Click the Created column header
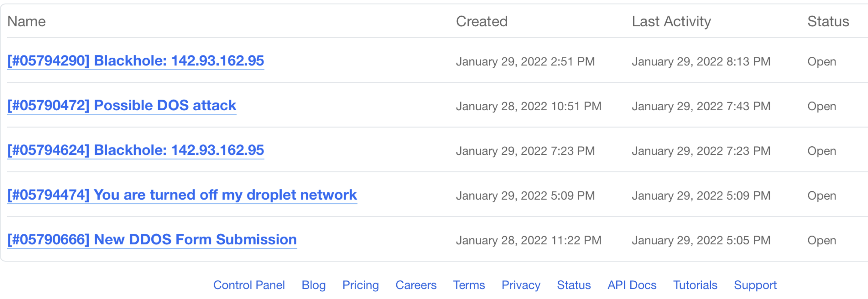This screenshot has height=299, width=868. pos(481,22)
